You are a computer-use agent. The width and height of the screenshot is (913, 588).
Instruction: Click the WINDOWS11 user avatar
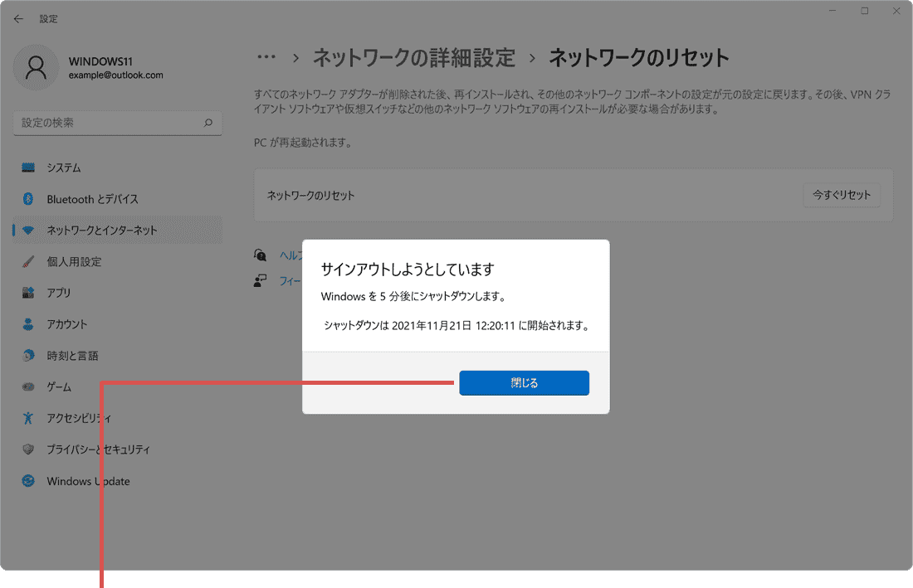[x=36, y=66]
